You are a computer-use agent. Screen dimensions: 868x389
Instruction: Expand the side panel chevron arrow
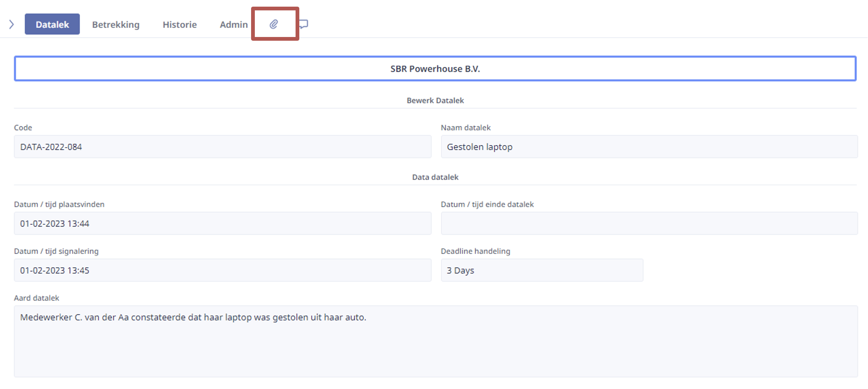click(12, 24)
